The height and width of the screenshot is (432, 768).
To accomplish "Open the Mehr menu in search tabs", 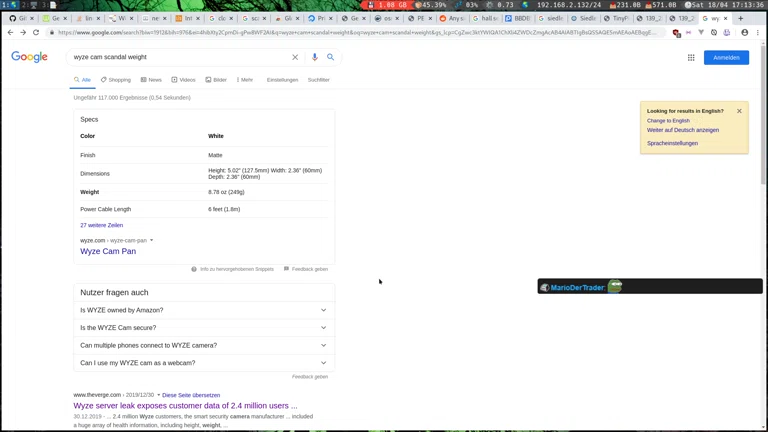I will pyautogui.click(x=244, y=80).
